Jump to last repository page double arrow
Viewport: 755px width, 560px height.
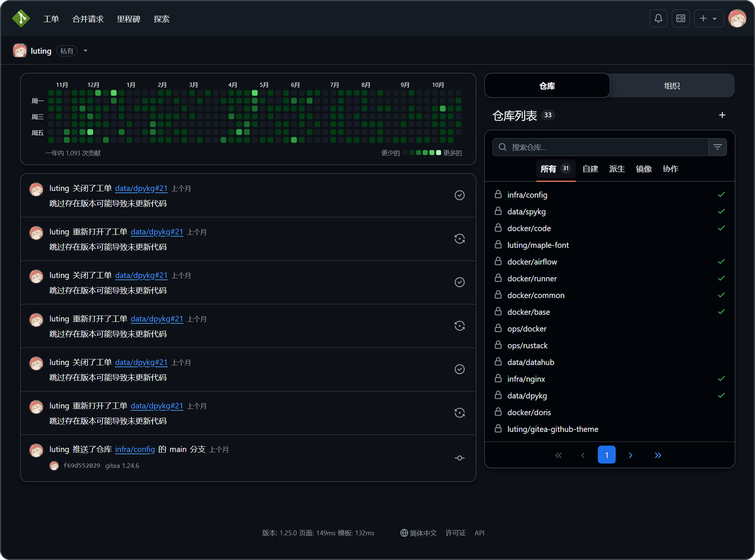coord(658,455)
